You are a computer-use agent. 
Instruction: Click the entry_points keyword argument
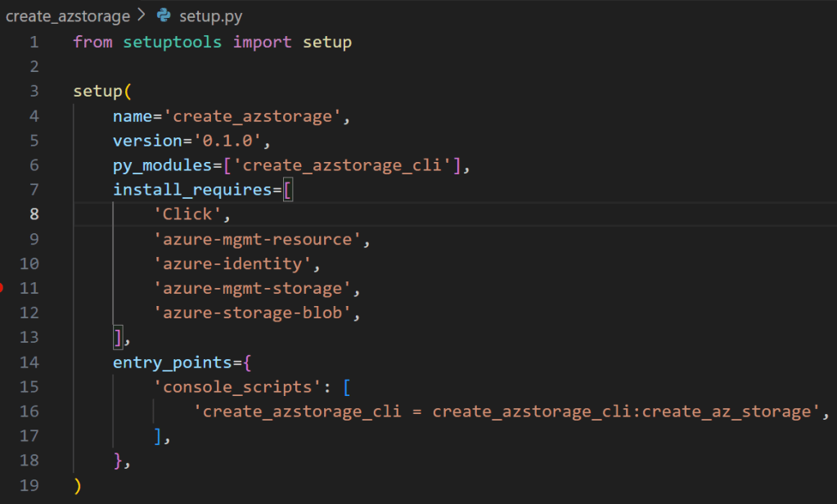(x=172, y=362)
